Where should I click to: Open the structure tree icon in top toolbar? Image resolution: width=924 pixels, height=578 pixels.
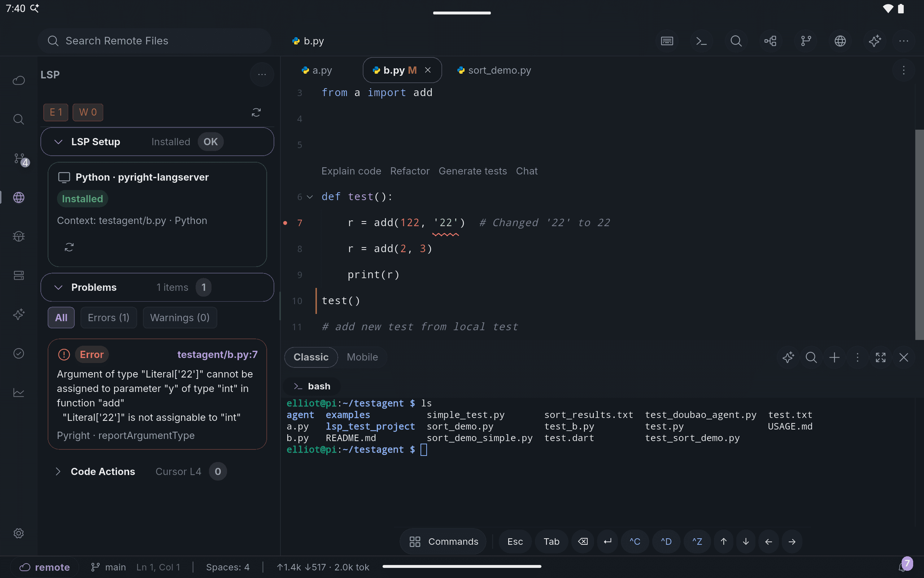point(771,41)
